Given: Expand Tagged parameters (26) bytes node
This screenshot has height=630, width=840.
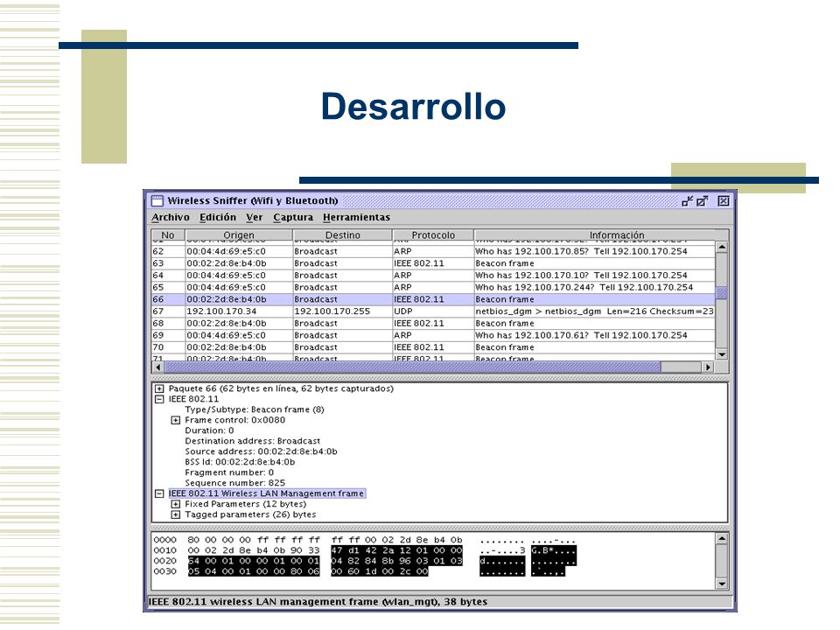Looking at the screenshot, I should 175,514.
